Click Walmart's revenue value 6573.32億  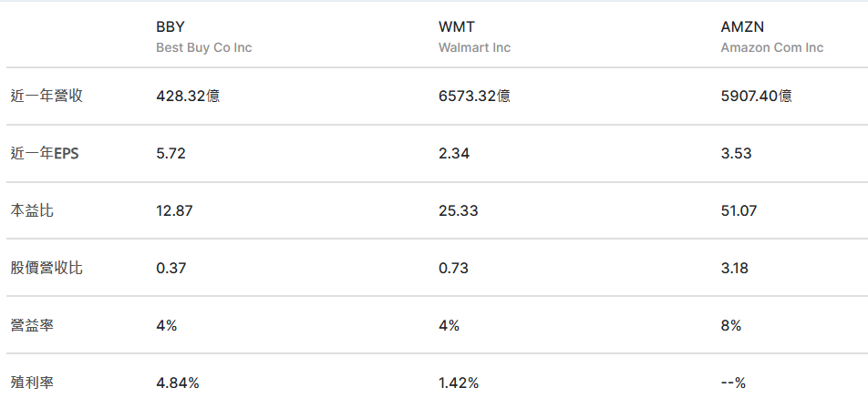click(x=474, y=96)
